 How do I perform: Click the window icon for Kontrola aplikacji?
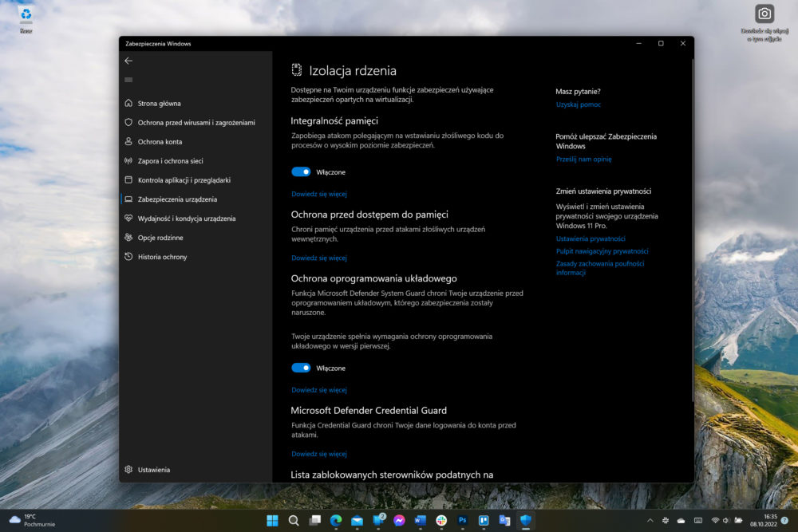128,180
